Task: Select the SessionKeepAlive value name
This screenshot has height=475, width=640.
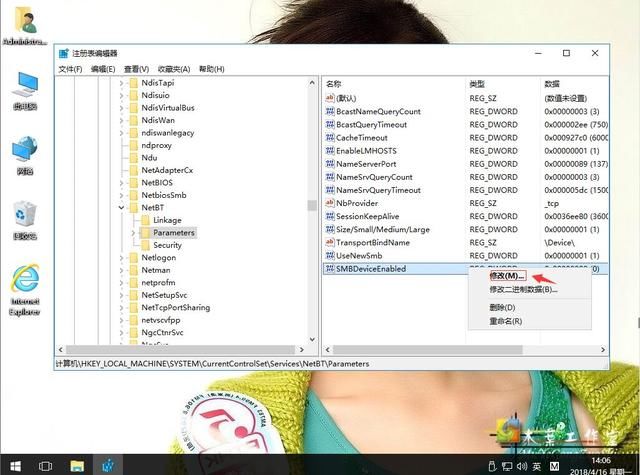Action: pos(367,216)
